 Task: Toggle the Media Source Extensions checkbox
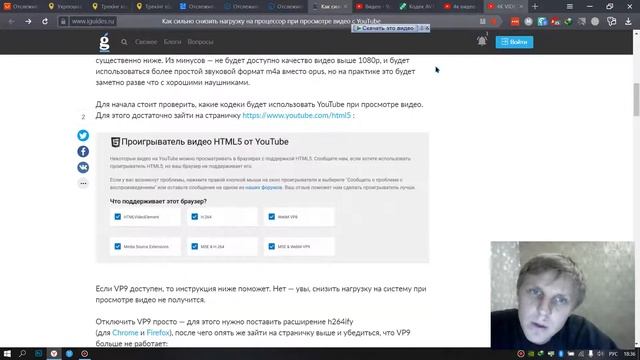point(118,247)
